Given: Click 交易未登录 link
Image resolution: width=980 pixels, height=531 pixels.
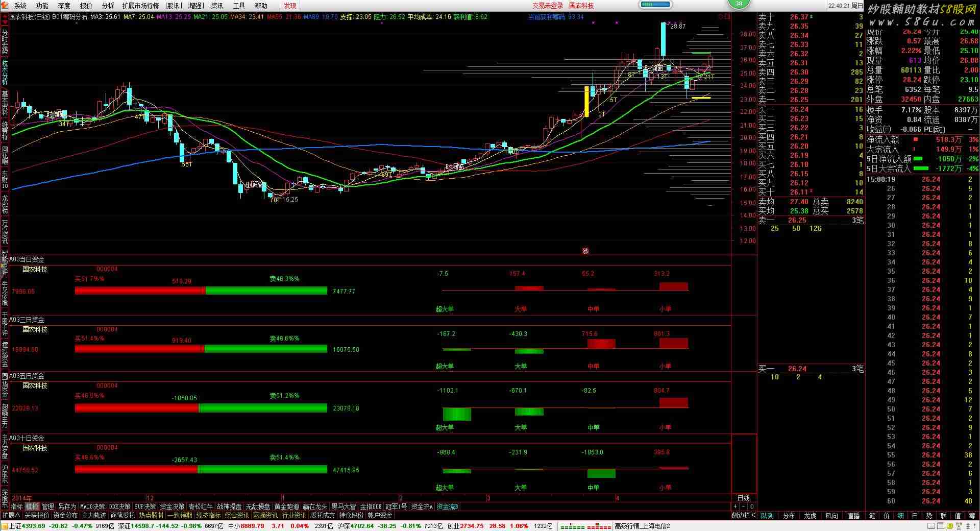Looking at the screenshot, I should pyautogui.click(x=548, y=6).
